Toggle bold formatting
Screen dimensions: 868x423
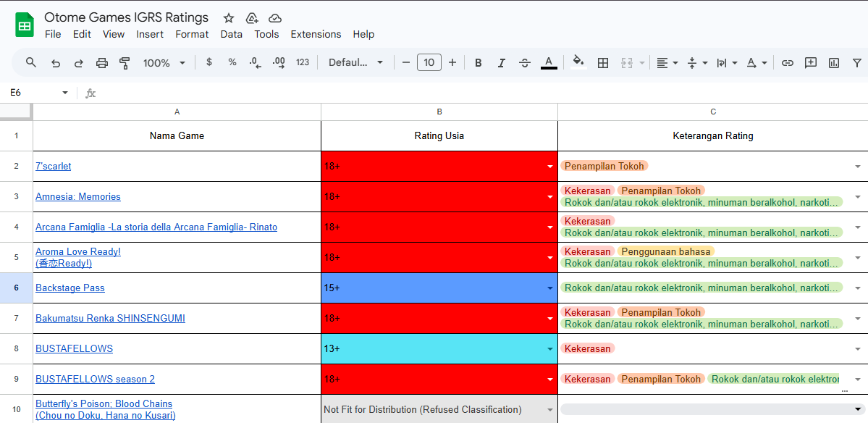click(479, 62)
